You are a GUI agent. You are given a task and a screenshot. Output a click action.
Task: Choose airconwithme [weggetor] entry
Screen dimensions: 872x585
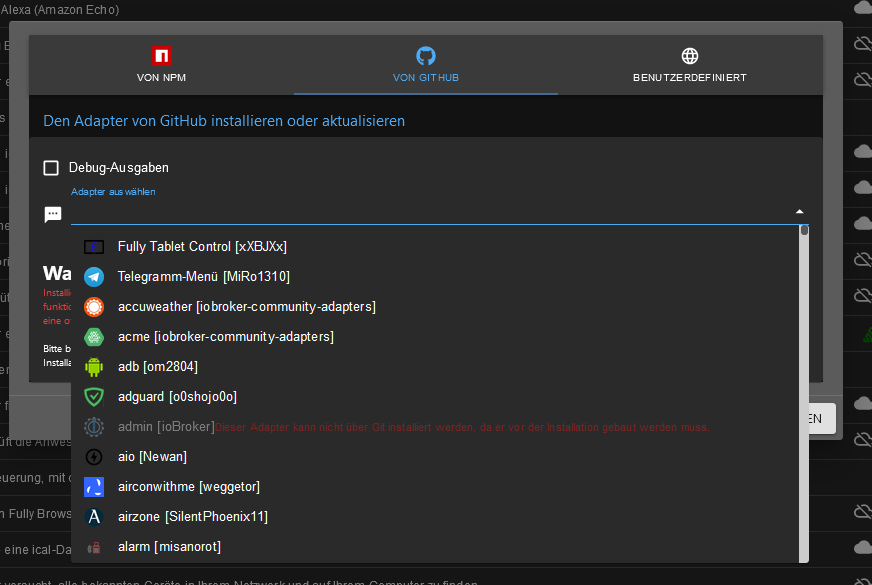pyautogui.click(x=435, y=487)
